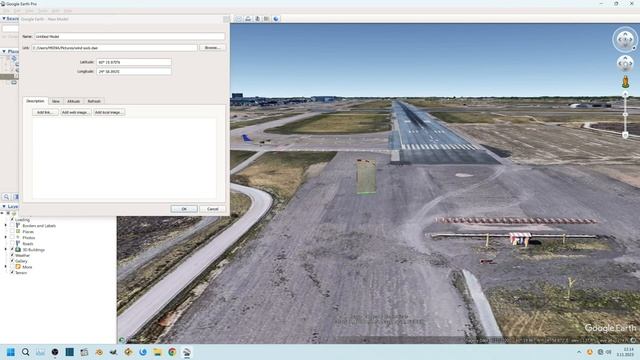This screenshot has height=360, width=640.
Task: Click the View in Google Maps toolbar icon
Action: coord(267,19)
